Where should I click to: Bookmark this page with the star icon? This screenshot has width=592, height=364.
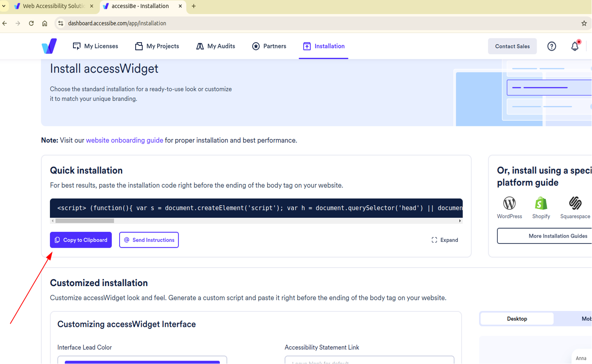[584, 23]
